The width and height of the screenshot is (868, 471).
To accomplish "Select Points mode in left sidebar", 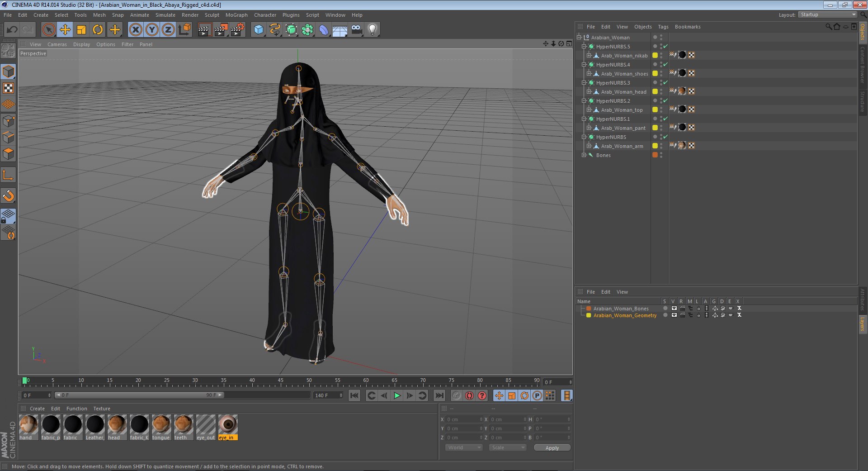I will [x=8, y=121].
